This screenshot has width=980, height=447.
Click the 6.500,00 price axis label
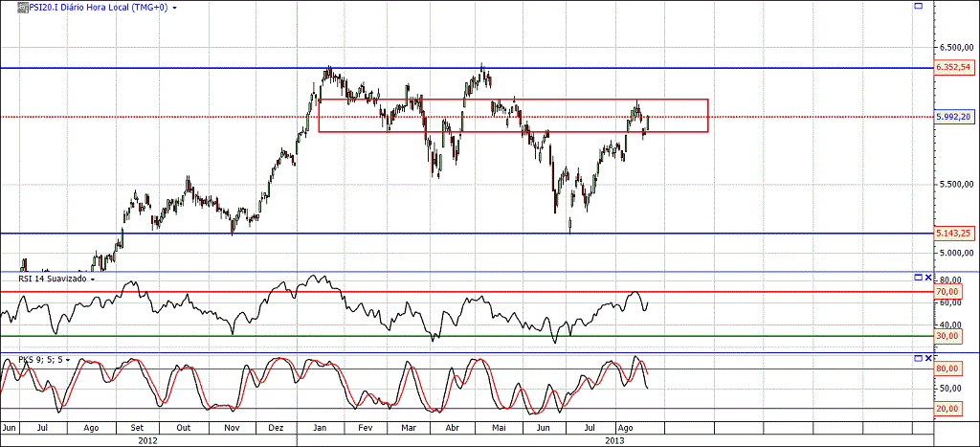[956, 48]
